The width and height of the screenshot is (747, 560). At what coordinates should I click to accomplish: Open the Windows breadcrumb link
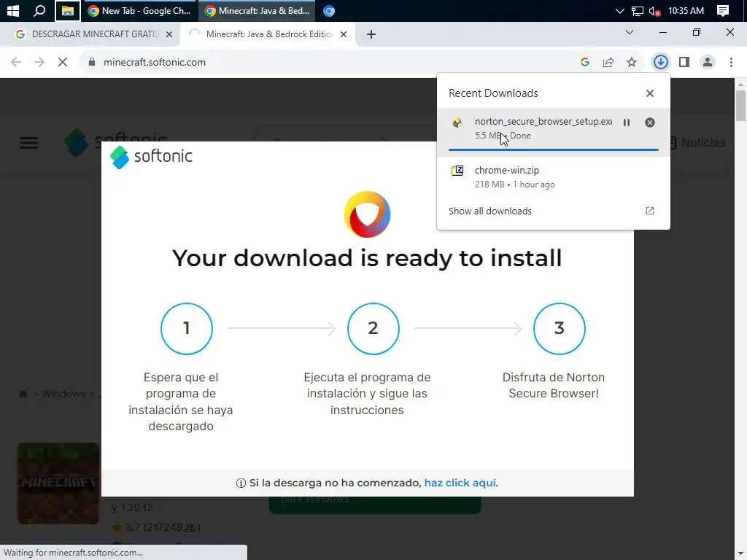coord(64,394)
